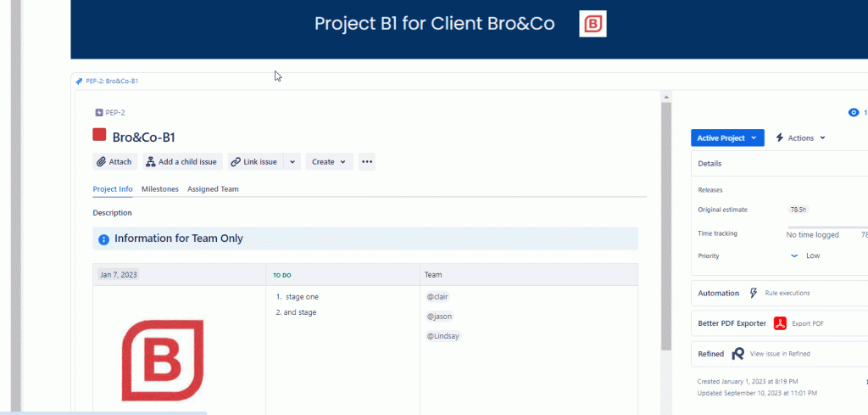The image size is (868, 415).
Task: Click View issue in Refined
Action: click(780, 354)
